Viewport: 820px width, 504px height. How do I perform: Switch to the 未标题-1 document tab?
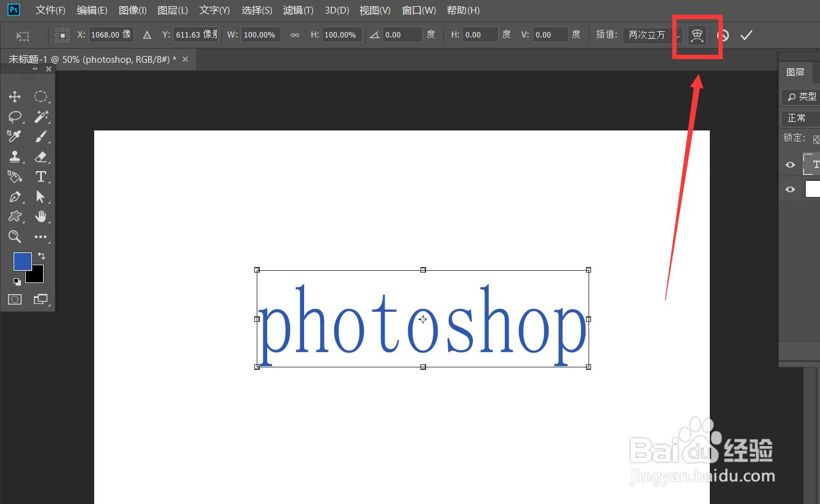[92, 60]
